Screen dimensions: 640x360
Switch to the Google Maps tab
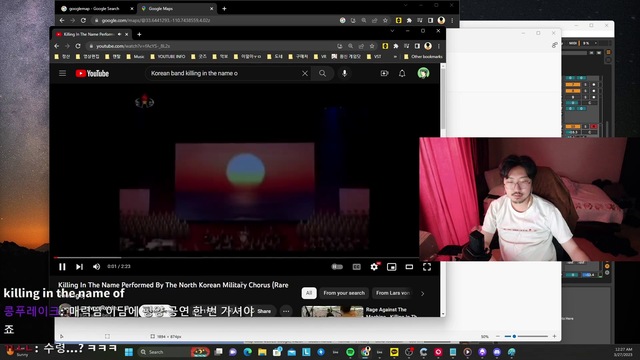point(176,9)
